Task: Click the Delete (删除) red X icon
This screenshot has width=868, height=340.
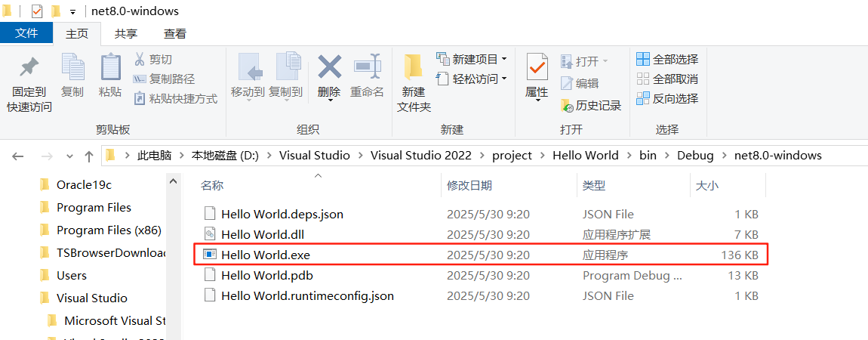Action: coord(329,67)
